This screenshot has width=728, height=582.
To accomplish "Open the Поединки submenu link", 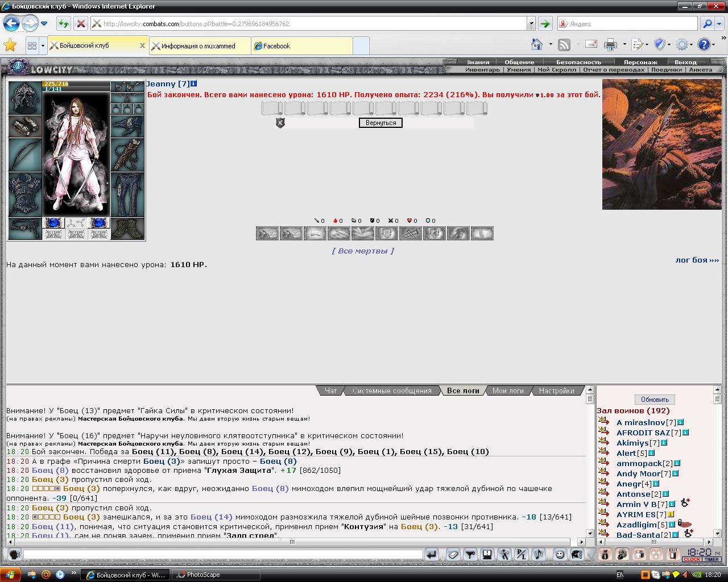I will click(667, 69).
